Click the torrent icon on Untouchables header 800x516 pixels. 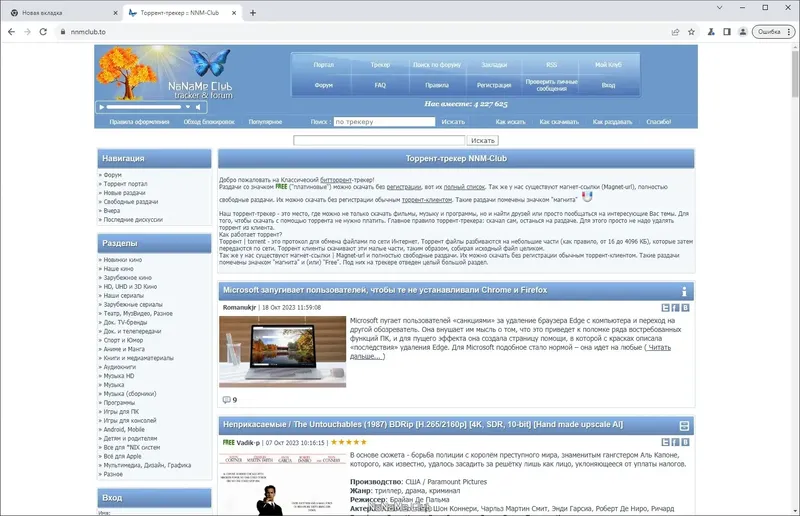point(684,426)
